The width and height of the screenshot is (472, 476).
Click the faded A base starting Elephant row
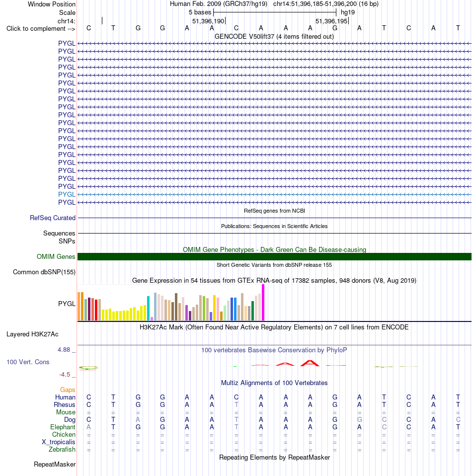[88, 427]
